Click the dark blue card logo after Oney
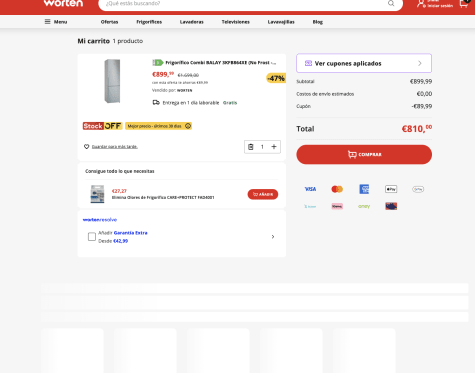475x373 pixels. coord(391,206)
